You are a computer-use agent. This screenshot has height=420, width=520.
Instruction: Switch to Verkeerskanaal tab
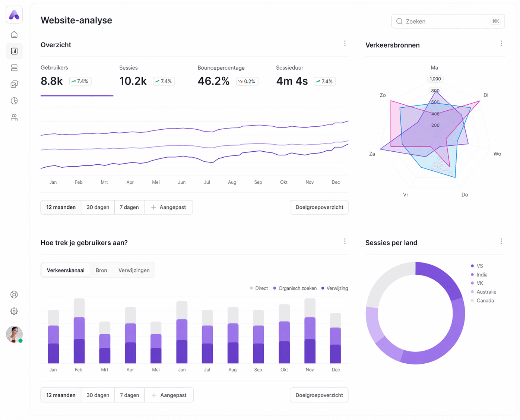click(66, 270)
